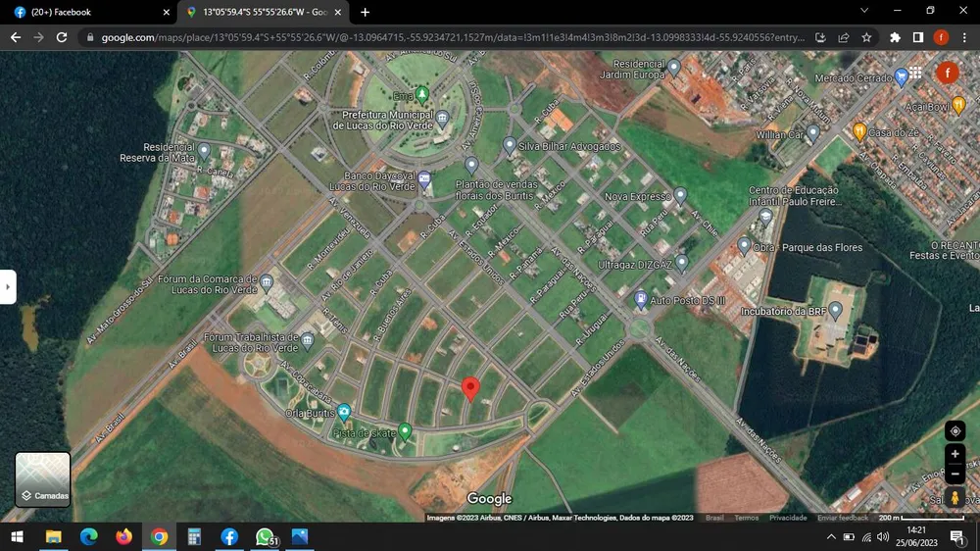Select Banco Daycoval marker
The height and width of the screenshot is (551, 980).
tap(424, 180)
